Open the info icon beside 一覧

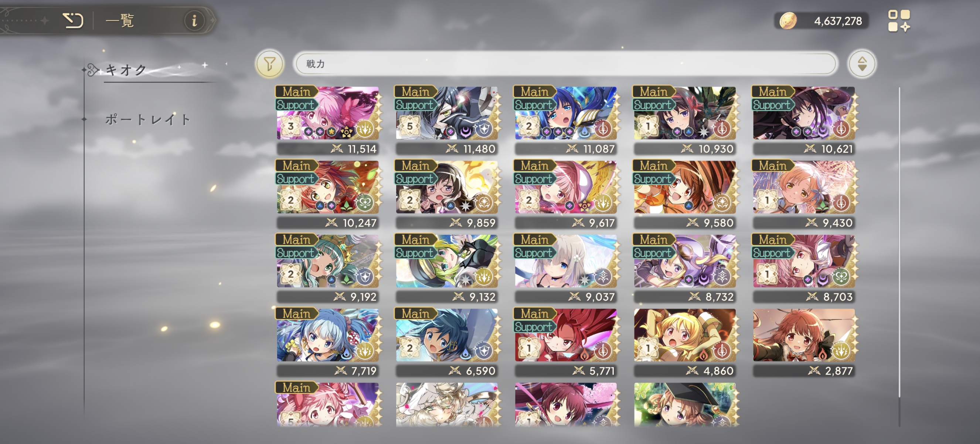tap(194, 21)
